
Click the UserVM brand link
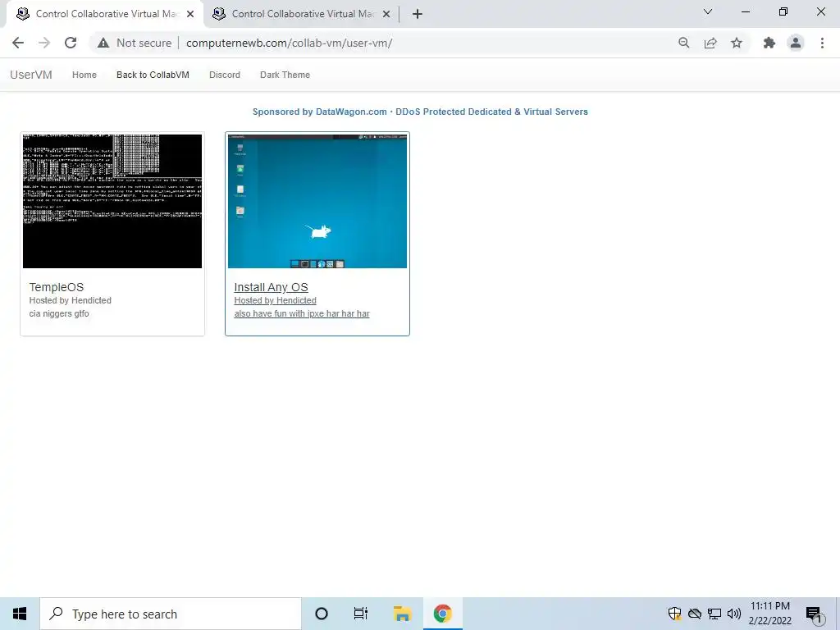(31, 75)
